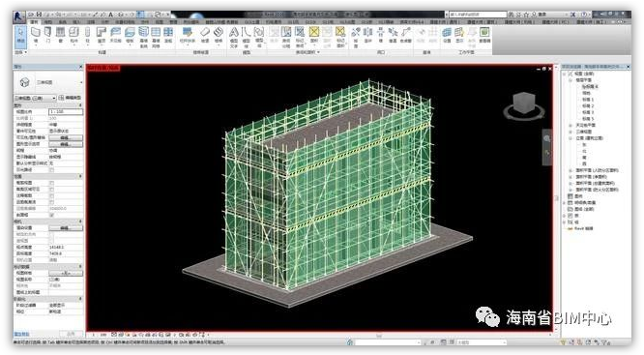Select the Component tool

pyautogui.click(x=73, y=36)
